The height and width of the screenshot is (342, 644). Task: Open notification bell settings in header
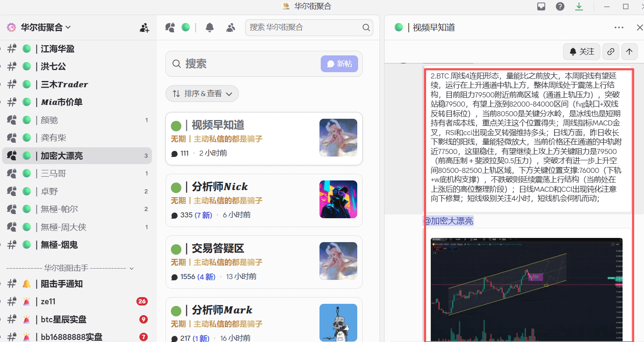(x=209, y=27)
